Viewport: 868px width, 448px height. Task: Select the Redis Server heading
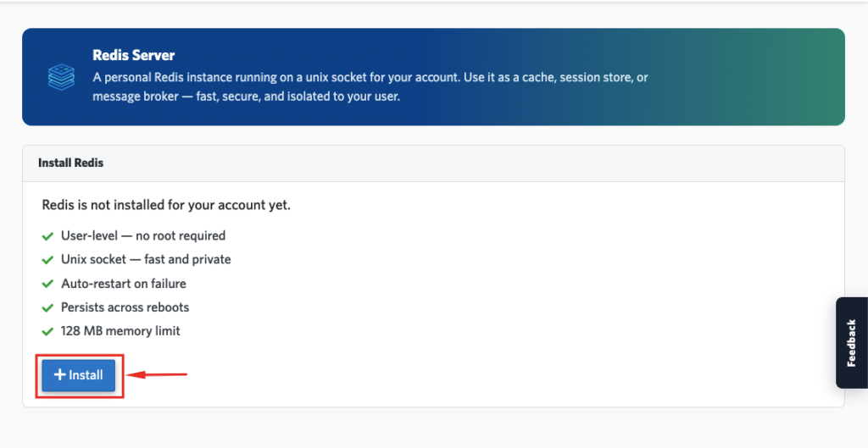(x=133, y=55)
